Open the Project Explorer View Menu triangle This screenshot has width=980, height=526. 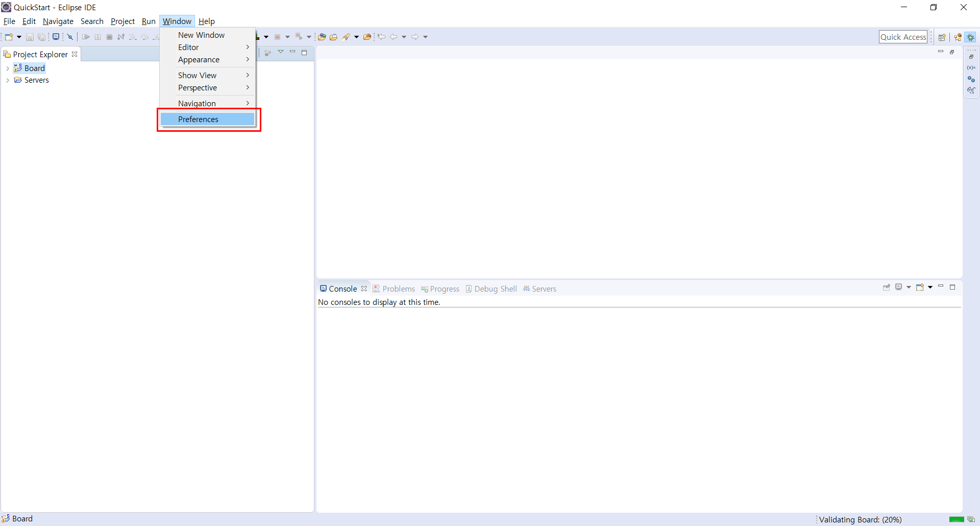281,52
